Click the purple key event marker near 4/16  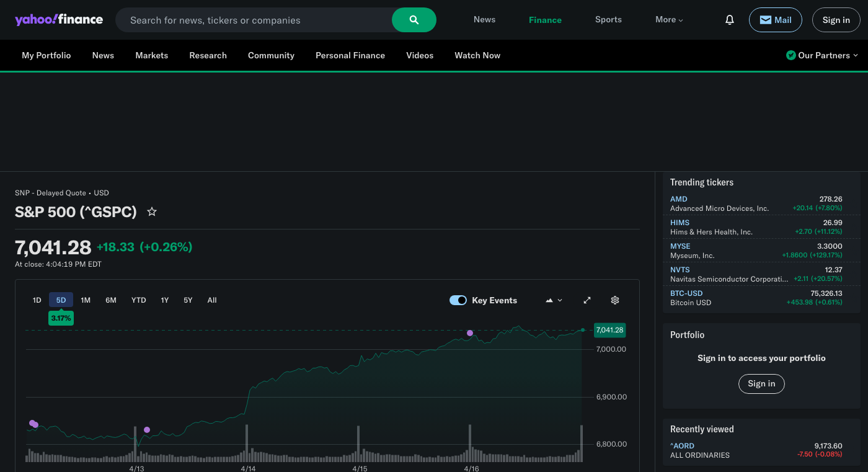pos(470,333)
